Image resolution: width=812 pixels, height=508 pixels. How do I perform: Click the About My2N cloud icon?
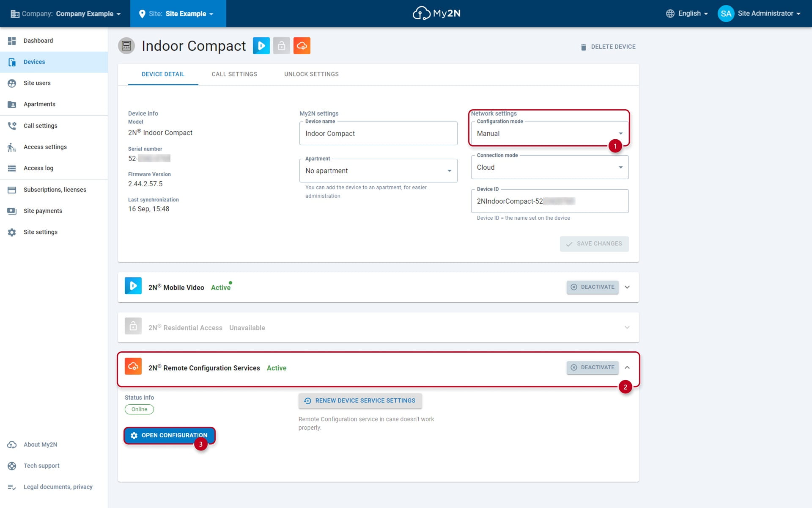point(12,444)
